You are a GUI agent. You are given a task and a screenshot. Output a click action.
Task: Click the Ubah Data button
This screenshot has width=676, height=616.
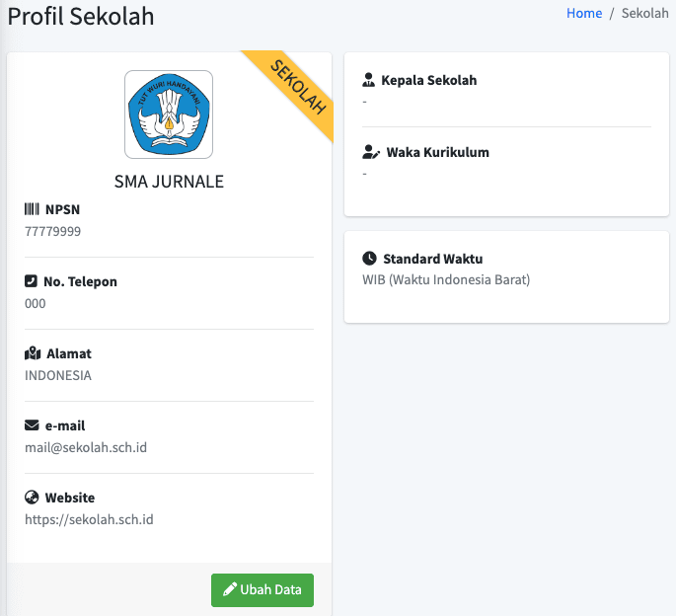263,589
